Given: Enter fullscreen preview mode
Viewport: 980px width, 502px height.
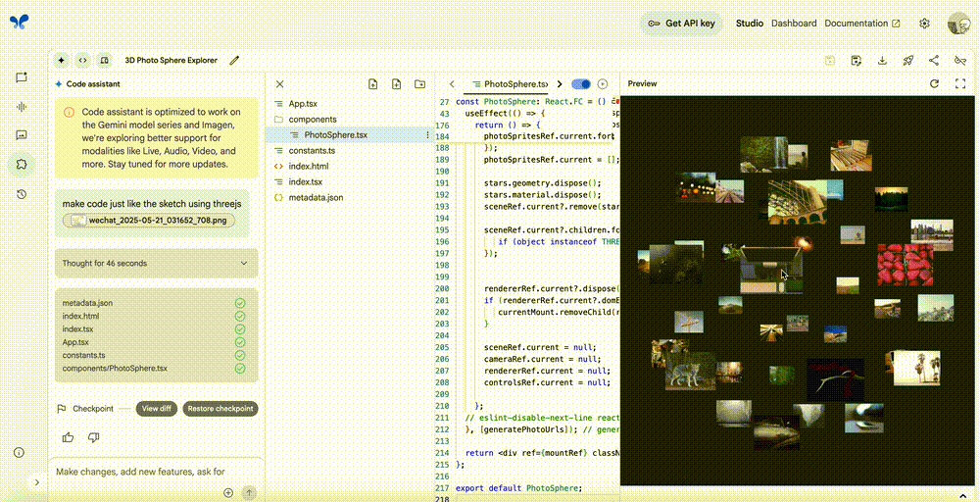Looking at the screenshot, I should pyautogui.click(x=960, y=84).
